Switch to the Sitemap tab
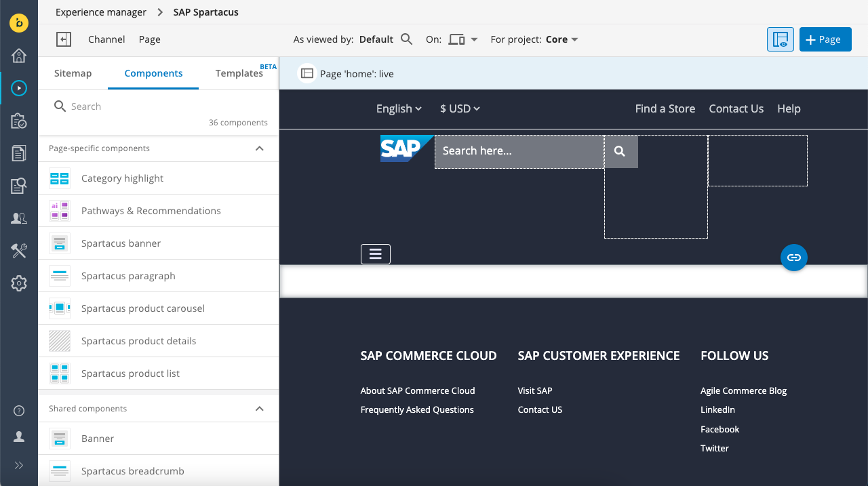The image size is (868, 486). point(73,73)
